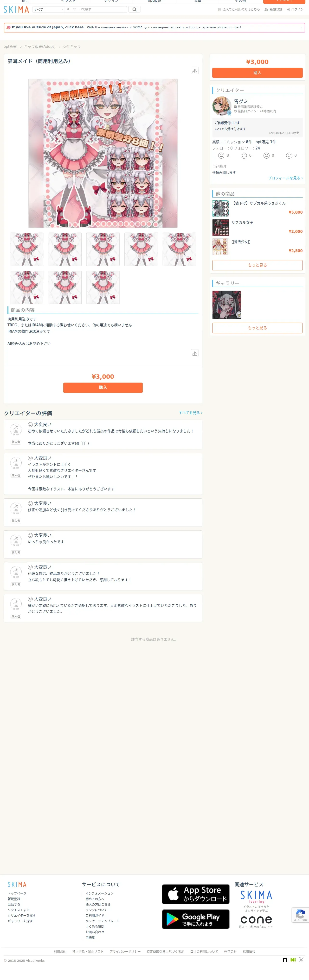Open すべてを見る for creator reviews
The image size is (309, 980).
pos(191,413)
